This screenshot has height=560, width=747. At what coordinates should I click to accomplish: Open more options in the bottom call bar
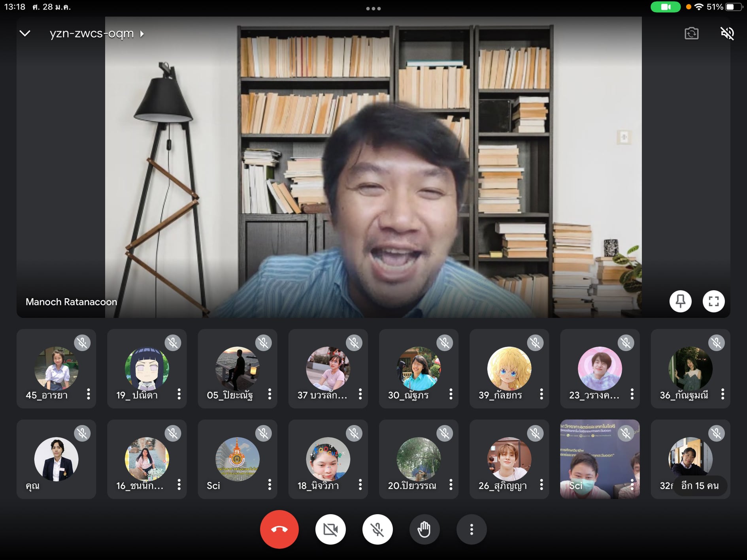pos(471,529)
